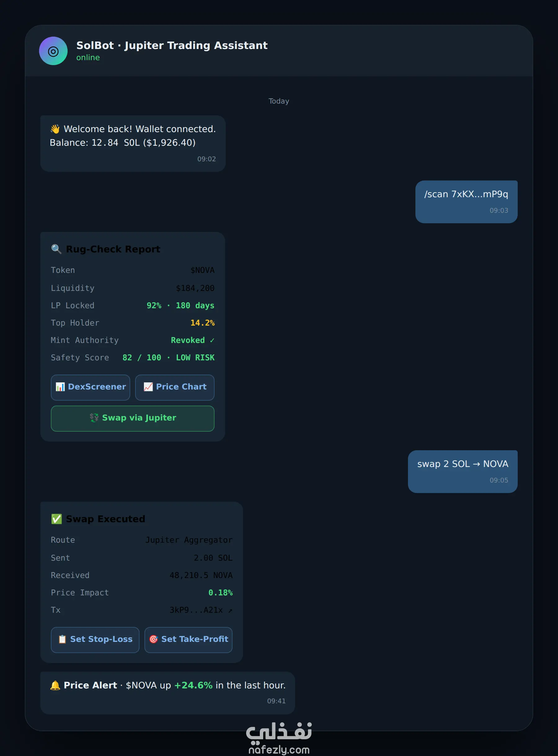Click the magnifier icon on Rug-Check Report
The height and width of the screenshot is (756, 558).
pyautogui.click(x=56, y=249)
